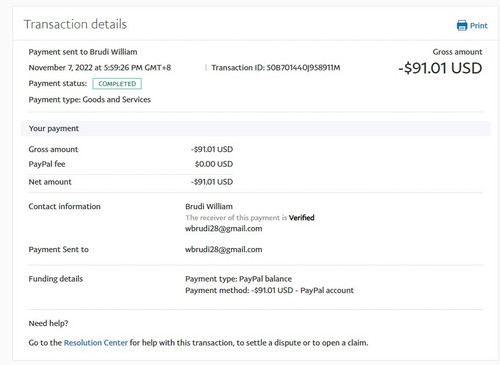Click the 'Verified' receiver status text
Image resolution: width=500 pixels, height=365 pixels.
(302, 218)
